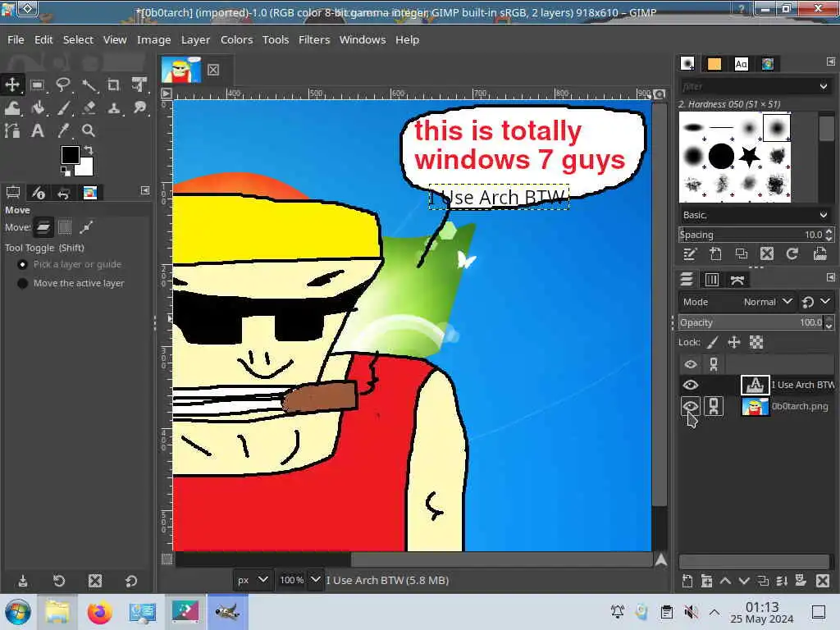Image resolution: width=840 pixels, height=630 pixels.
Task: Open the Filters menu
Action: pyautogui.click(x=314, y=39)
